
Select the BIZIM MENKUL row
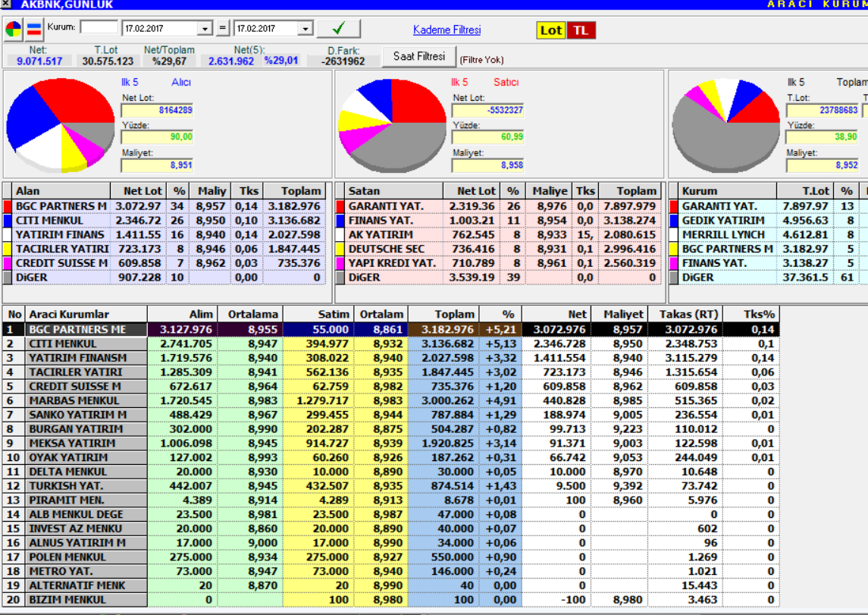(391, 600)
